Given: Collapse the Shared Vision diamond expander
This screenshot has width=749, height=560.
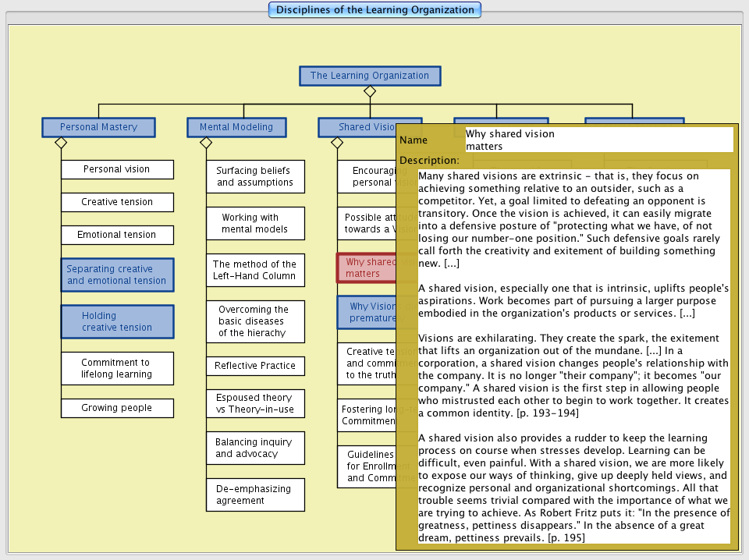Looking at the screenshot, I should coord(337,143).
